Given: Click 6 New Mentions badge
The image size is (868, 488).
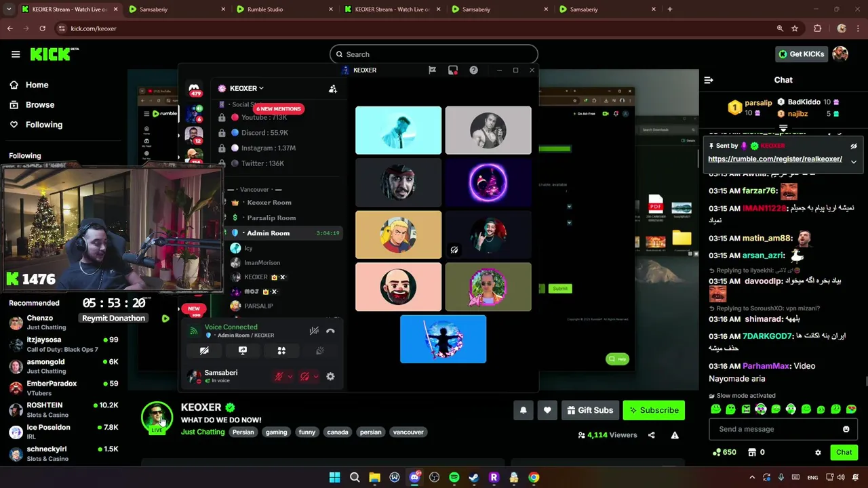Looking at the screenshot, I should point(279,108).
